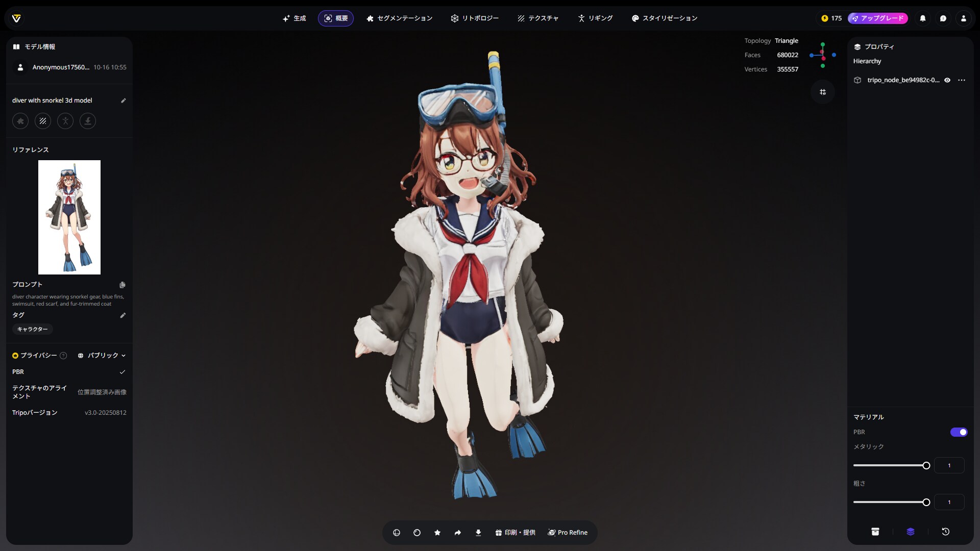Click the share arrow icon
Viewport: 980px width, 551px height.
pos(458,533)
